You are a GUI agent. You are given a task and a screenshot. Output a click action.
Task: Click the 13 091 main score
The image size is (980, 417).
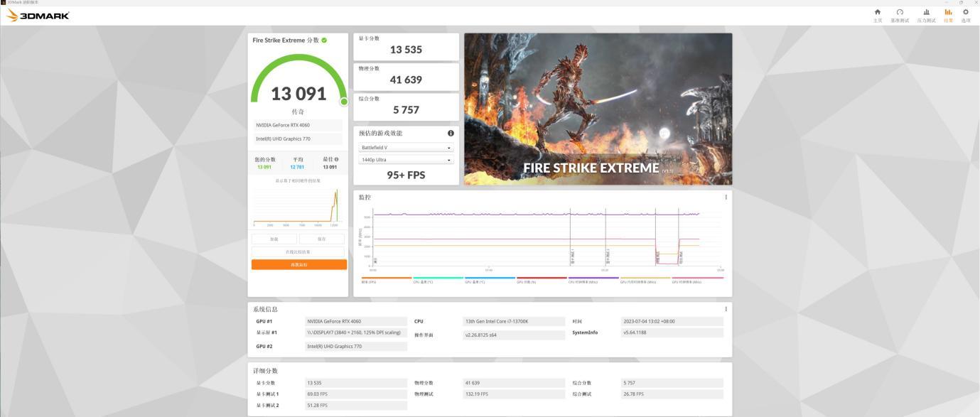coord(298,94)
